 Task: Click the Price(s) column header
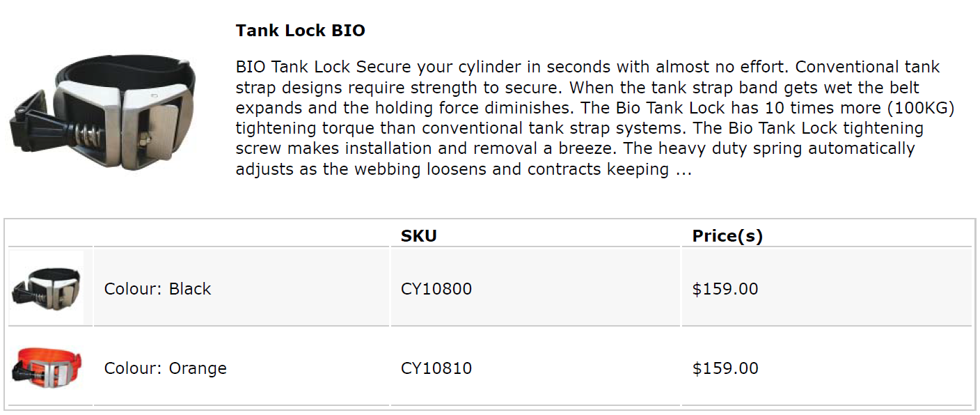coord(727,236)
